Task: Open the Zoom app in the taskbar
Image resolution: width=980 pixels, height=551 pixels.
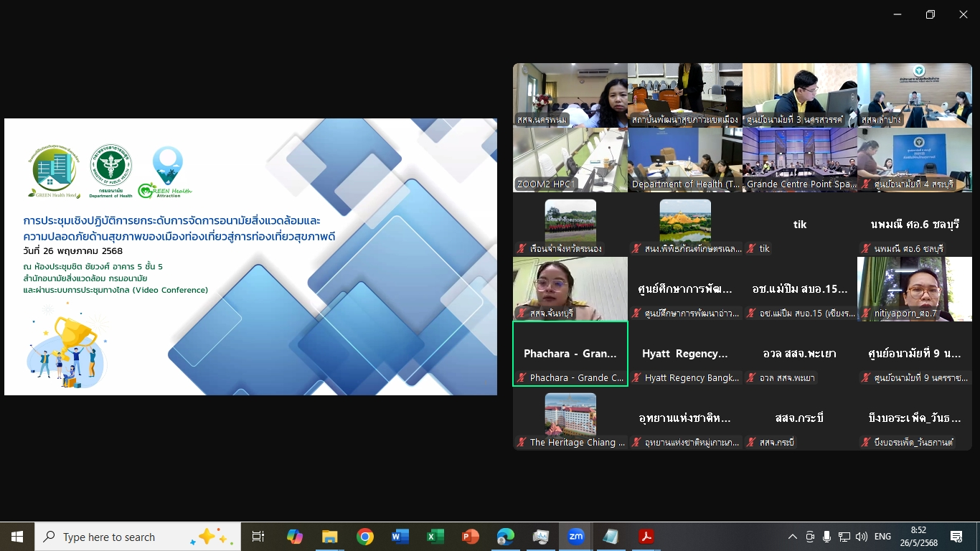Action: (575, 537)
